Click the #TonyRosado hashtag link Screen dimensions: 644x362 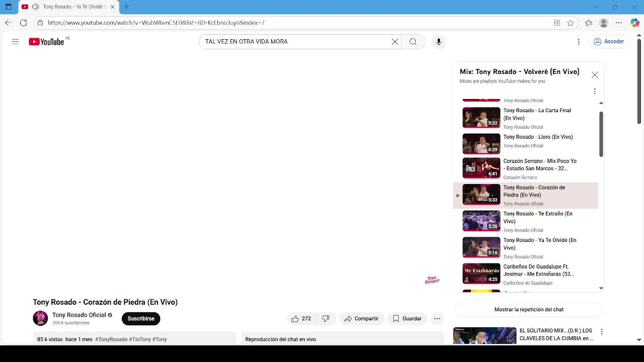[111, 339]
